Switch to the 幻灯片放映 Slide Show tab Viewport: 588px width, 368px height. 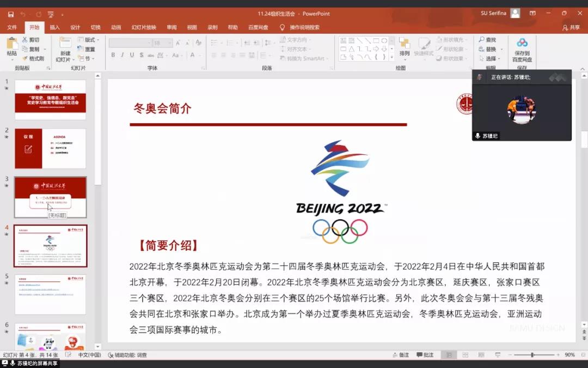(144, 27)
